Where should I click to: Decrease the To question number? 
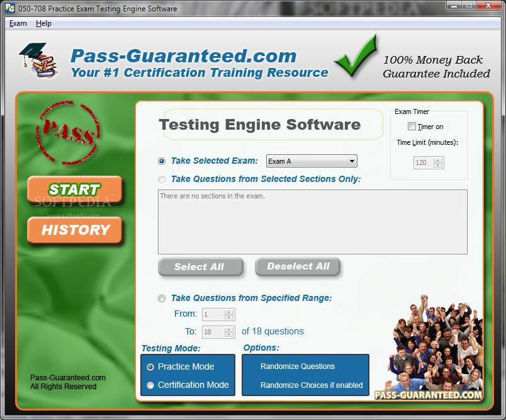[229, 335]
